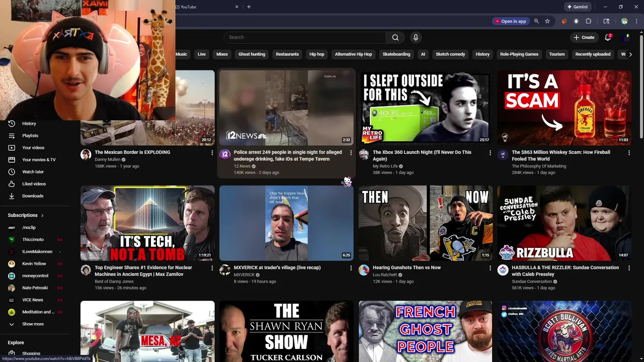644x362 pixels.
Task: Start voice search with microphone icon
Action: pos(416,37)
